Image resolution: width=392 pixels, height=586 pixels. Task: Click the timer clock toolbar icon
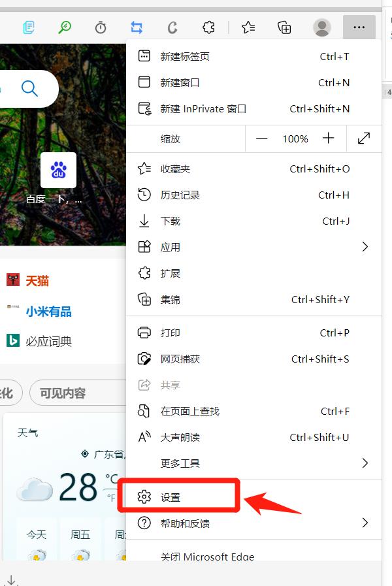(x=101, y=27)
